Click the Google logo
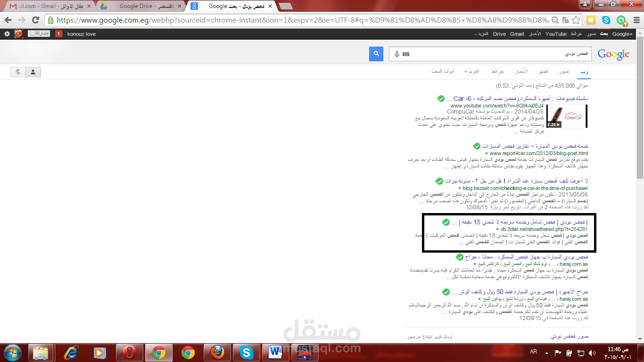This screenshot has height=362, width=644. (613, 54)
